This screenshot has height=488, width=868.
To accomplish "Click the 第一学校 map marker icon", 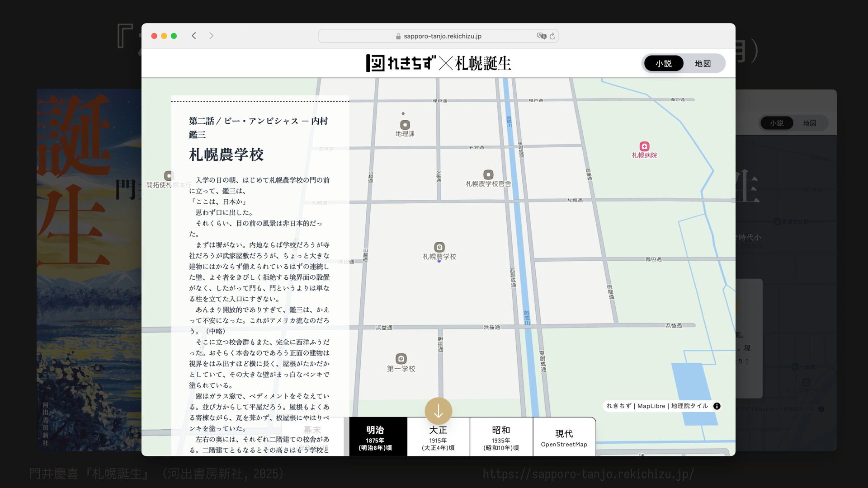I will pyautogui.click(x=401, y=359).
